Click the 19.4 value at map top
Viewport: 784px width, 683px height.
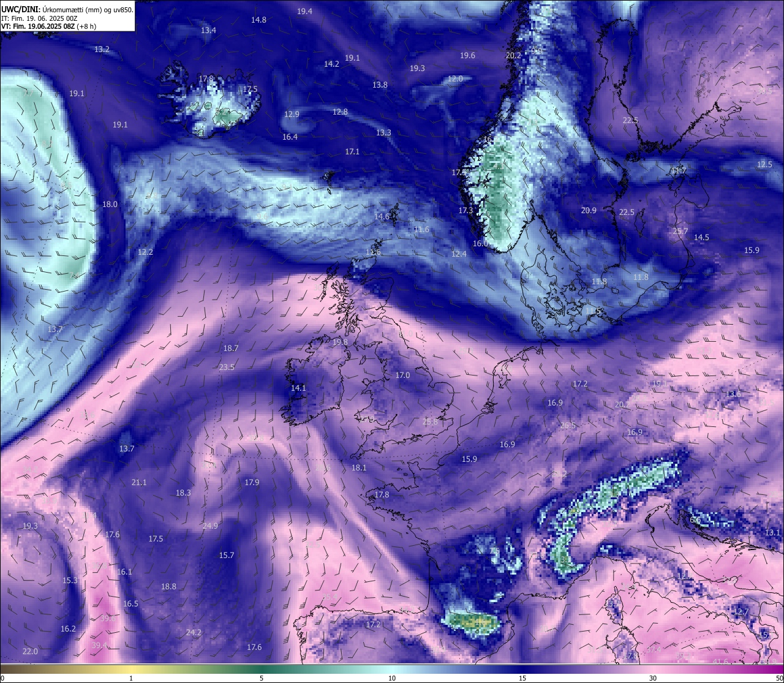tap(304, 12)
